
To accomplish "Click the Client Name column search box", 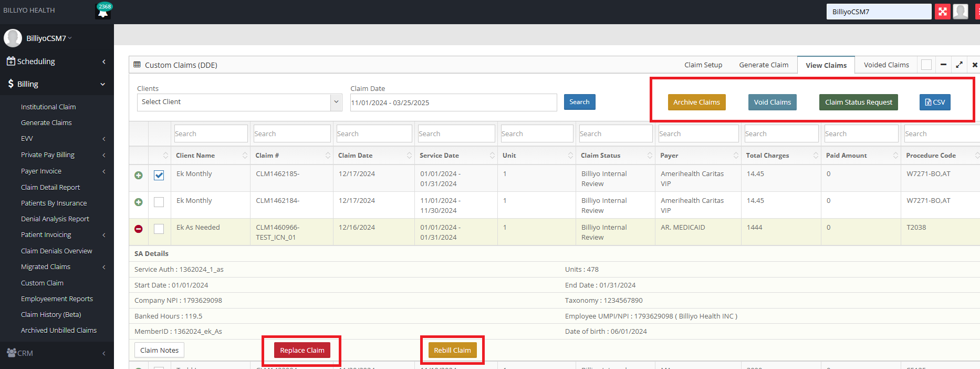I will tap(211, 134).
